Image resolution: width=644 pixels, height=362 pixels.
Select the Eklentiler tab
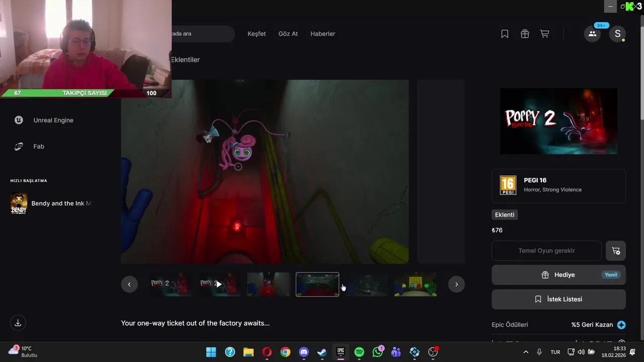(x=185, y=59)
